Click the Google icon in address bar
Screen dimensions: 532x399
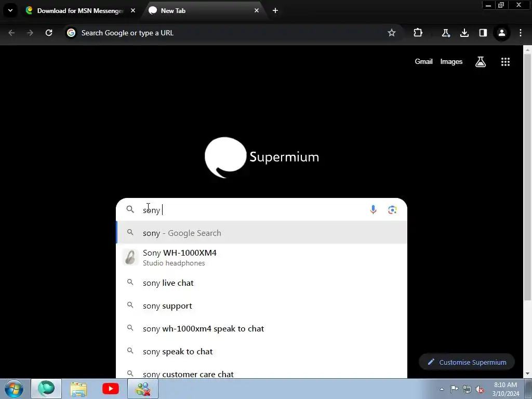(71, 33)
